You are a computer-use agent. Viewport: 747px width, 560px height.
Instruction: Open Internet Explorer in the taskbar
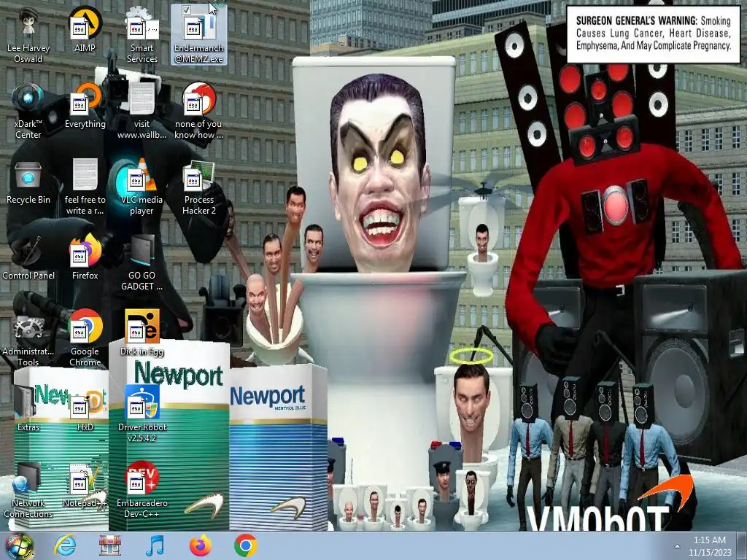pos(65,545)
